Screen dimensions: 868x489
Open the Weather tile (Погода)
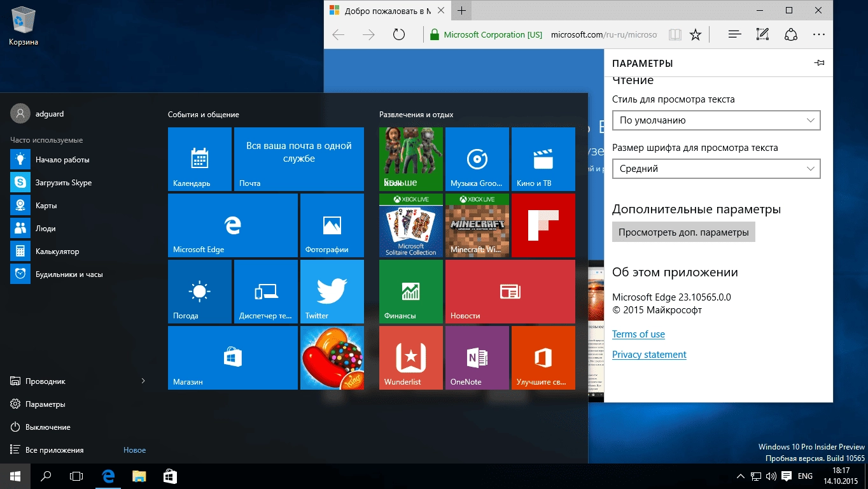[x=200, y=292]
